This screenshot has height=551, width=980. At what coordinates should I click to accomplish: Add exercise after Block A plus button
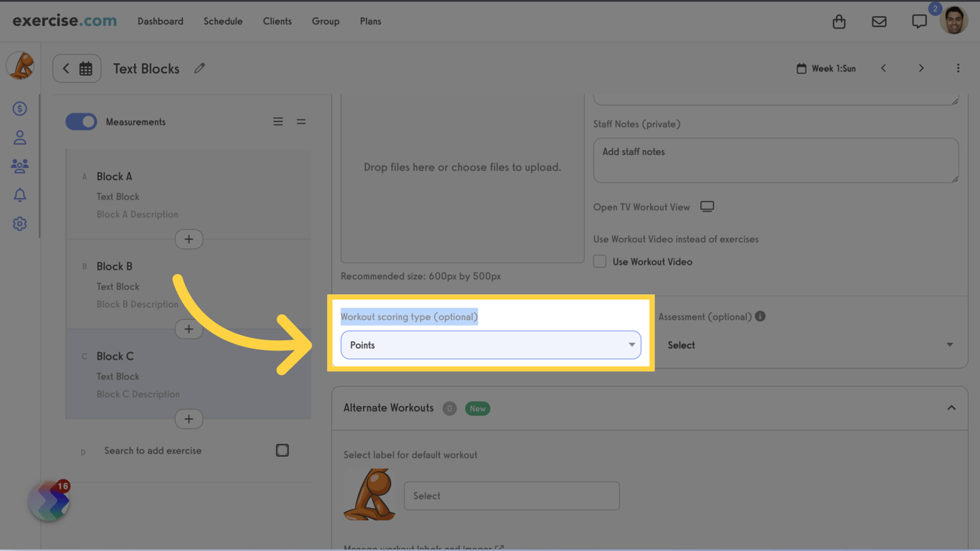(189, 239)
